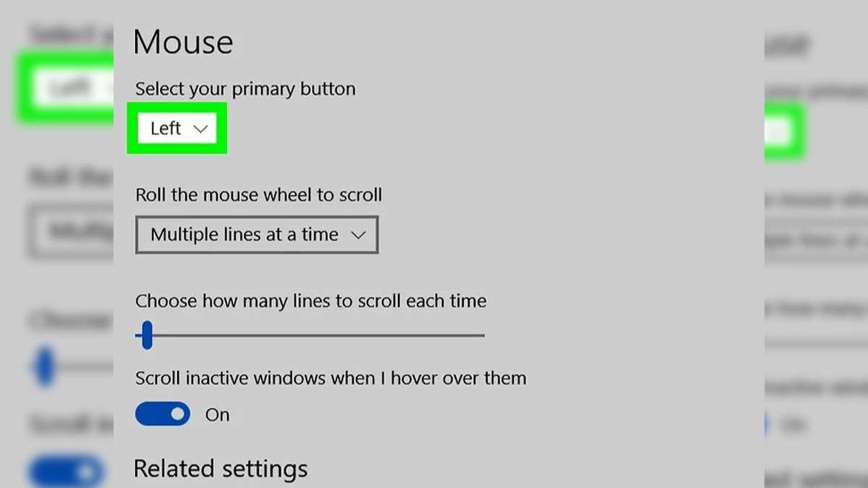Click the blurred green highlight on right background

pos(783,131)
